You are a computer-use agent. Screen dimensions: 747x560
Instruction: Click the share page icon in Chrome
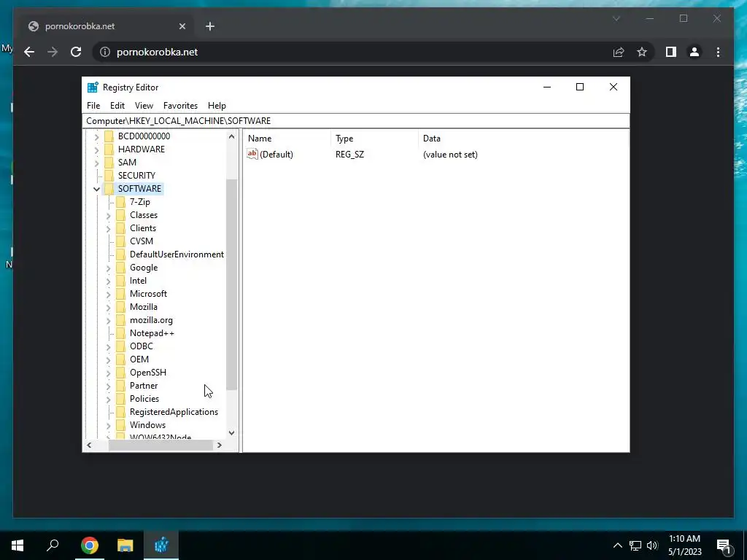[619, 52]
